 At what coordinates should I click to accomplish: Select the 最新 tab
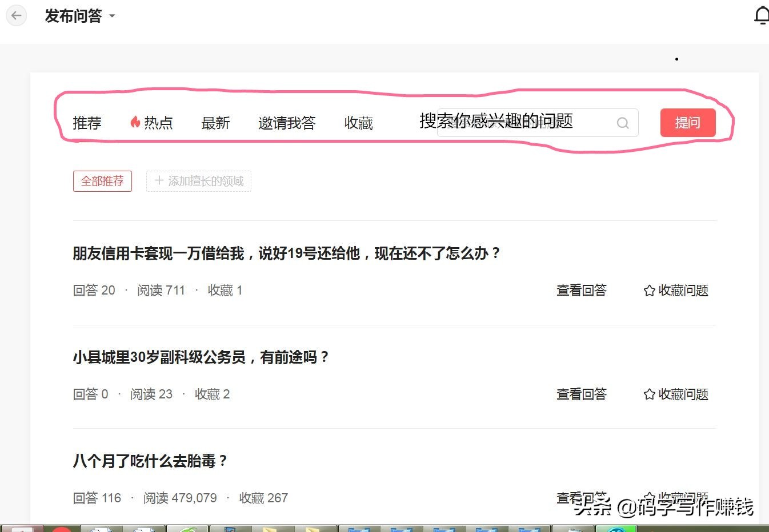click(x=215, y=123)
